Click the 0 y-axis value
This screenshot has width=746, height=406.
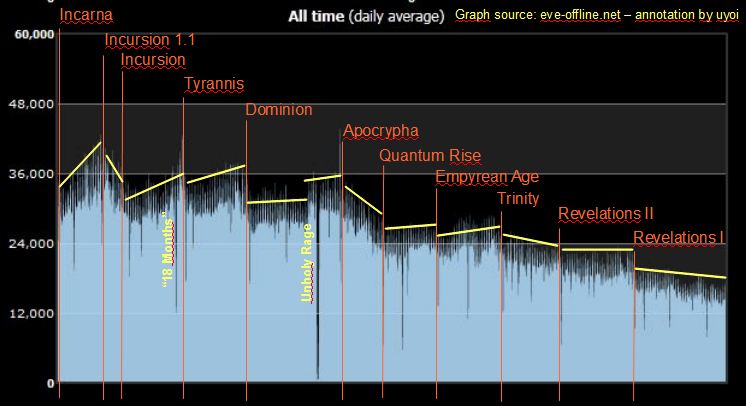point(50,384)
